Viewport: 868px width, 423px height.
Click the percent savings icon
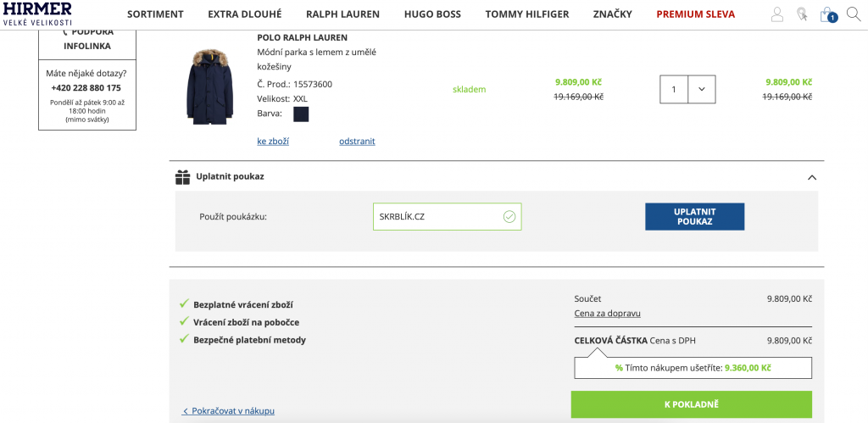pyautogui.click(x=619, y=368)
